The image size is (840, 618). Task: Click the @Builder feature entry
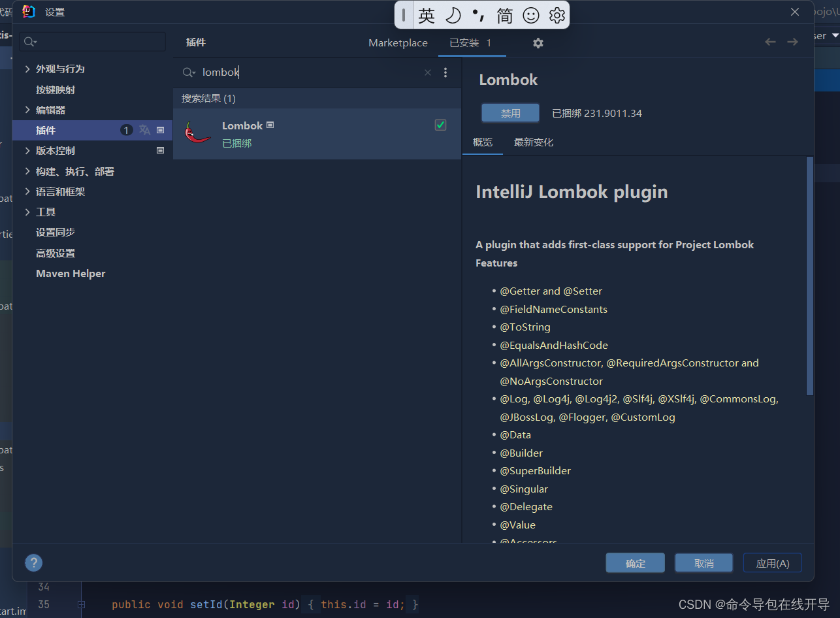tap(521, 453)
